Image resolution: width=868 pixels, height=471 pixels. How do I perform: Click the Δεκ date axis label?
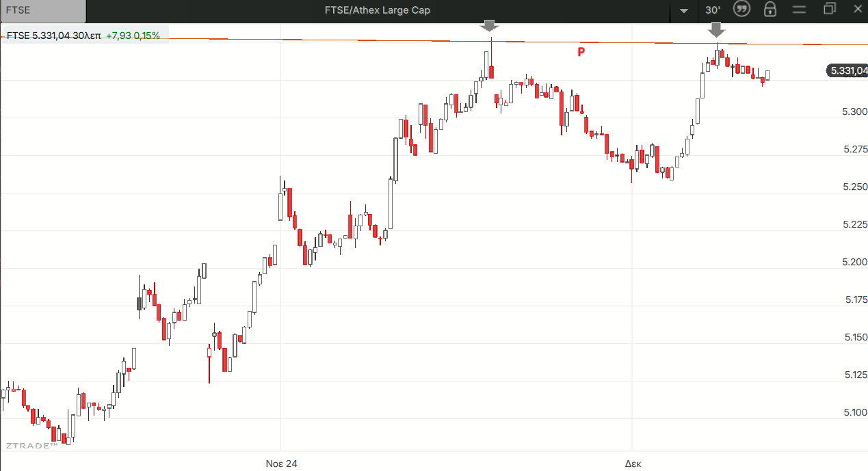[633, 463]
